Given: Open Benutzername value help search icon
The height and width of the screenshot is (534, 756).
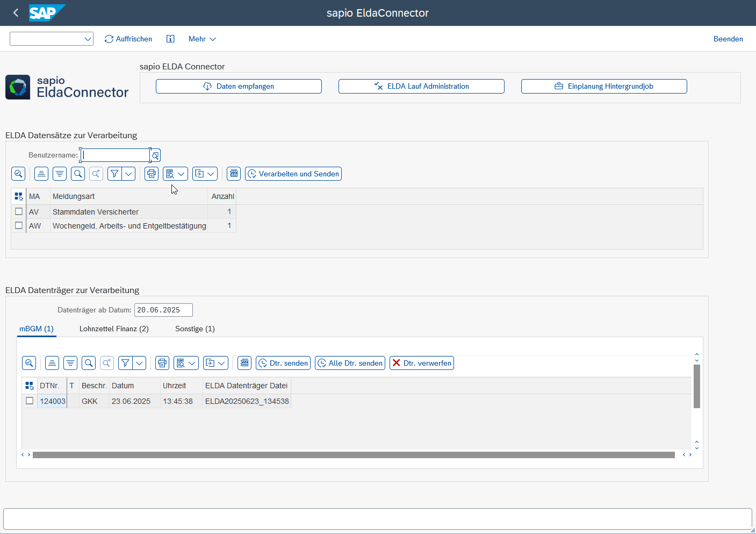Looking at the screenshot, I should pos(155,155).
